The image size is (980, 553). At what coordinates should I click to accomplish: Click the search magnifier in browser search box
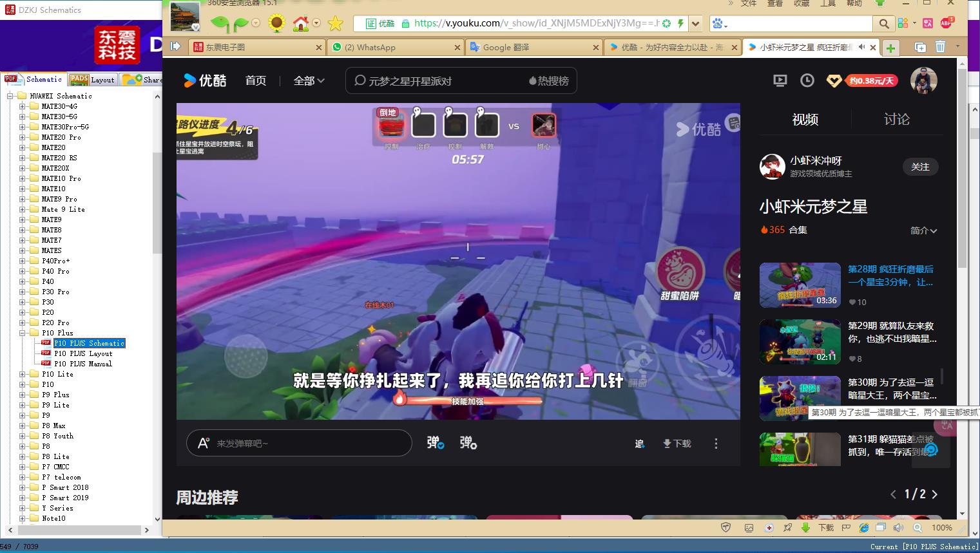883,24
